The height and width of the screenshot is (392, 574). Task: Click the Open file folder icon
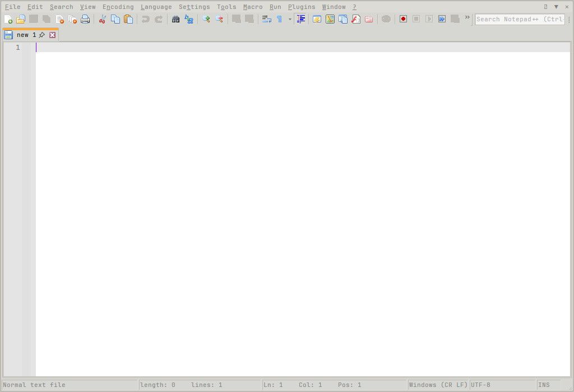coord(21,19)
